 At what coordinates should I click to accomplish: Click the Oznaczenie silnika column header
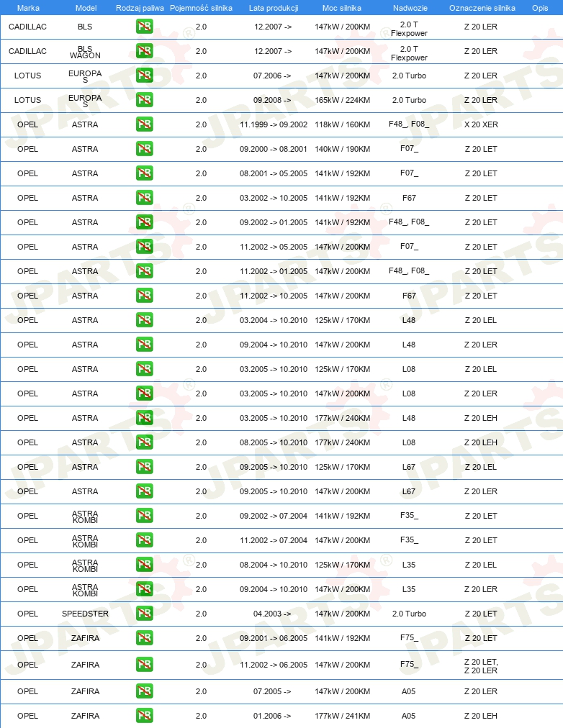(x=482, y=8)
